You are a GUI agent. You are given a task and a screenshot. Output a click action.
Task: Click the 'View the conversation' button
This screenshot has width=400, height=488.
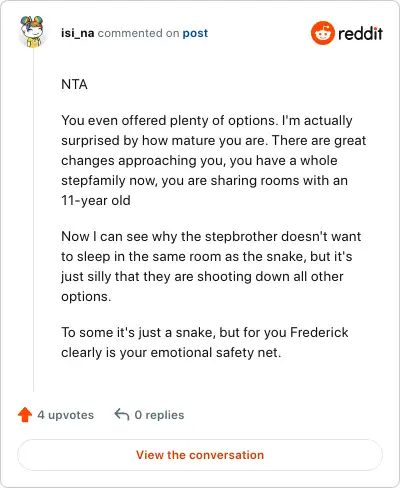pyautogui.click(x=200, y=455)
